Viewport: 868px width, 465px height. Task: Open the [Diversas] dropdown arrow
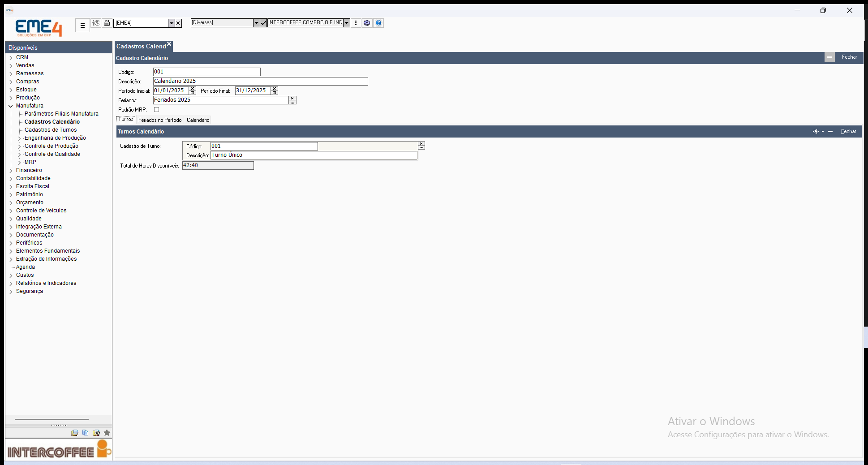click(256, 23)
